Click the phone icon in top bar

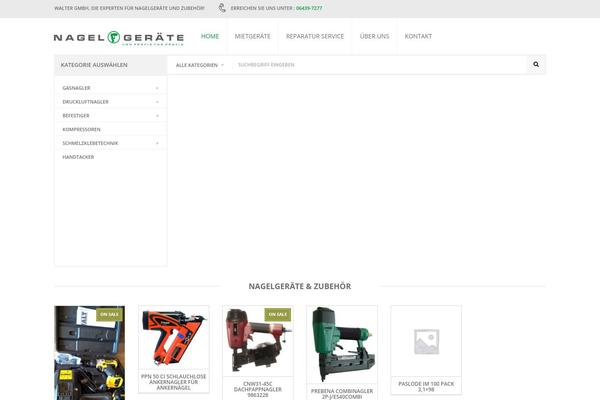[222, 8]
